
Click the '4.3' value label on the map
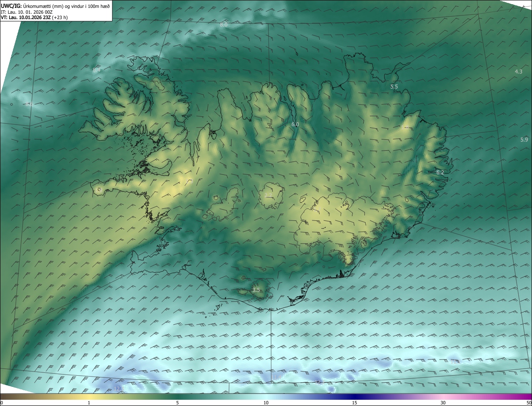point(518,72)
